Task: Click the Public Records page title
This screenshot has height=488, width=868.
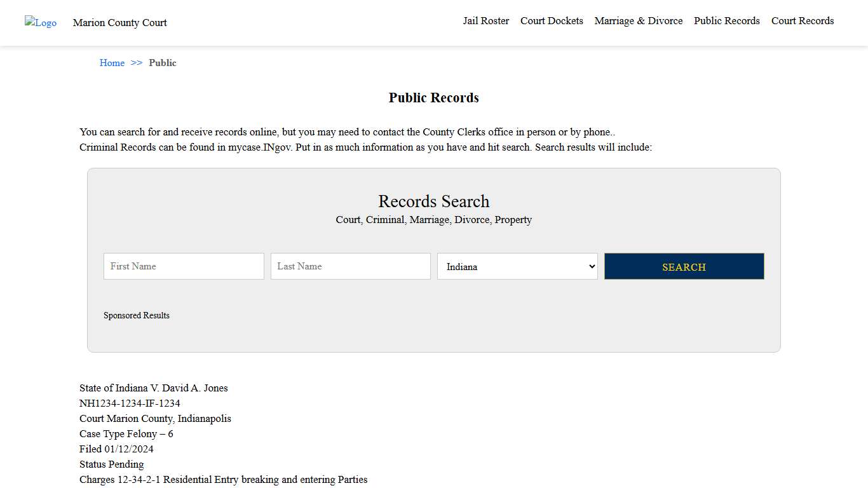Action: (x=433, y=97)
